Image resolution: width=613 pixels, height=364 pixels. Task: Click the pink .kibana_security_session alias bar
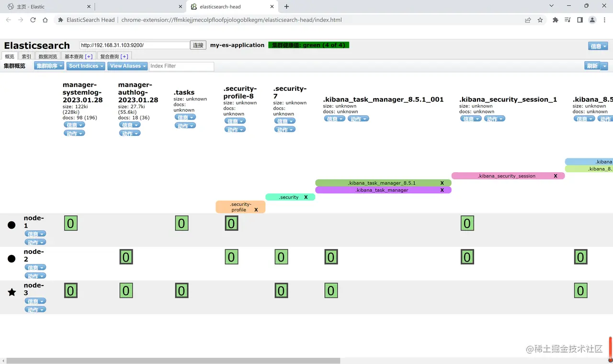pos(508,176)
